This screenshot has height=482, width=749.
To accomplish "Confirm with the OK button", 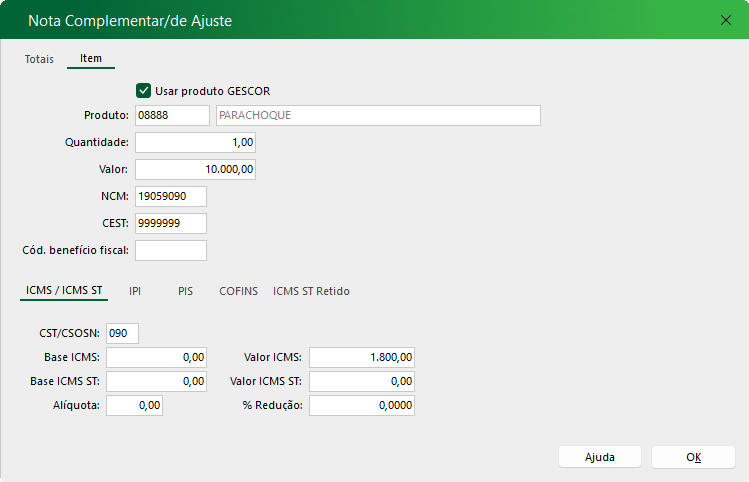I will (693, 457).
